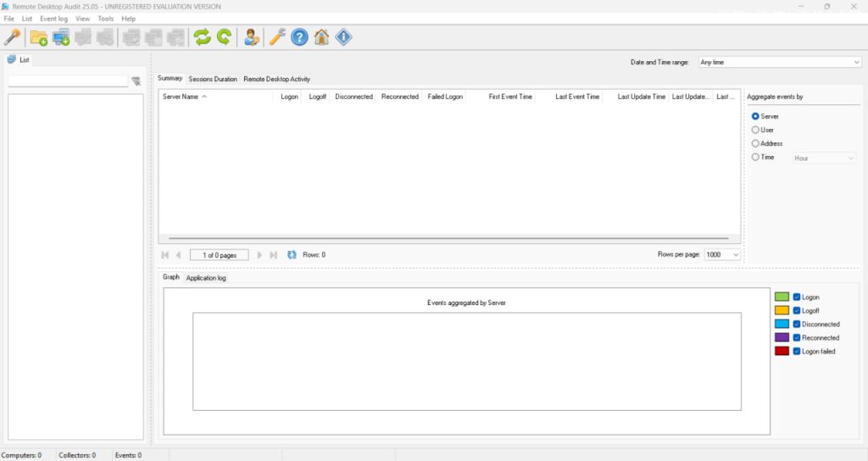Open the List menu
The height and width of the screenshot is (461, 868).
pos(26,19)
